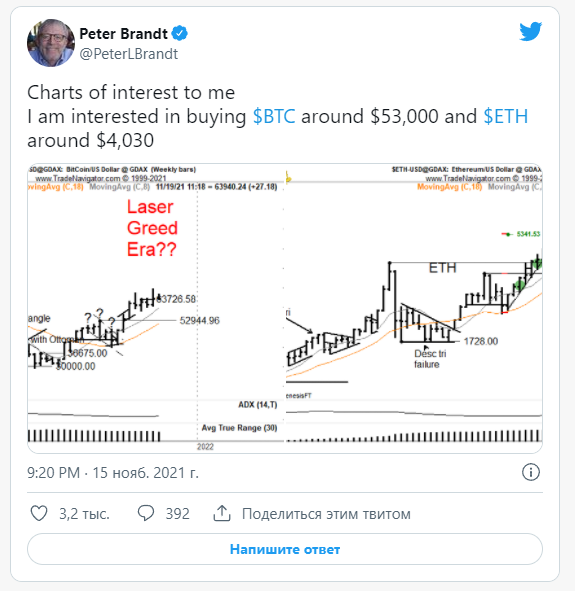575x591 pixels.
Task: Click the blue verified badge
Action: 180,34
